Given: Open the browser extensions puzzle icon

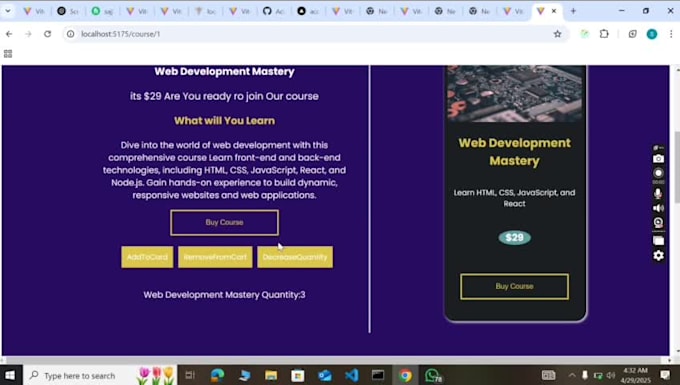Looking at the screenshot, I should coord(604,34).
